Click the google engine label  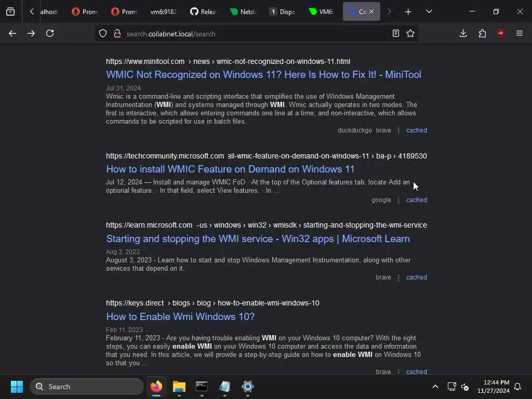[381, 200]
